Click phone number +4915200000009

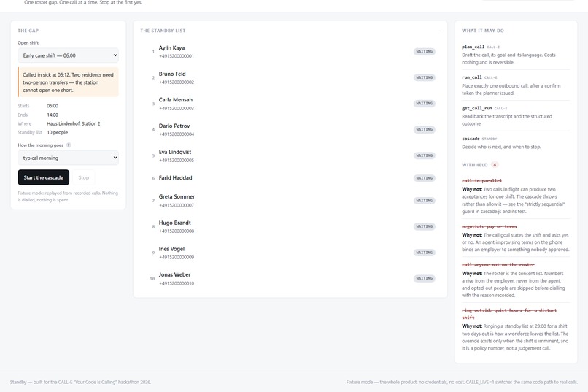177,258
